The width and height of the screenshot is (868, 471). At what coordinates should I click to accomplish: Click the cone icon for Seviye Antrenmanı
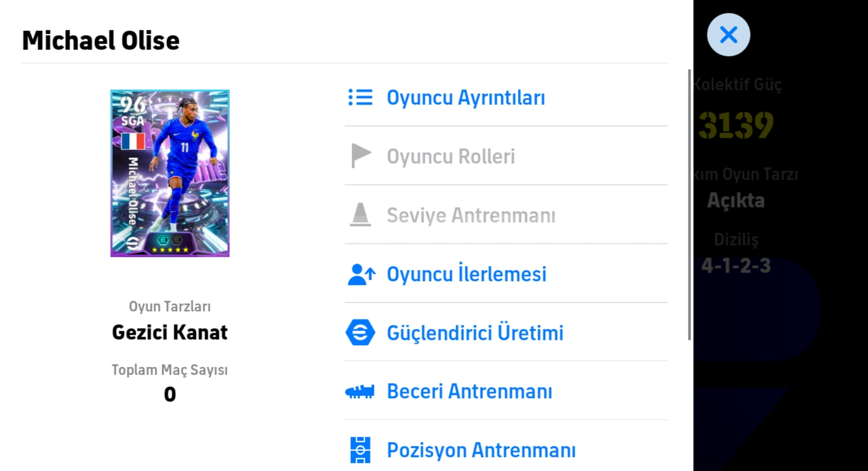[x=360, y=215]
